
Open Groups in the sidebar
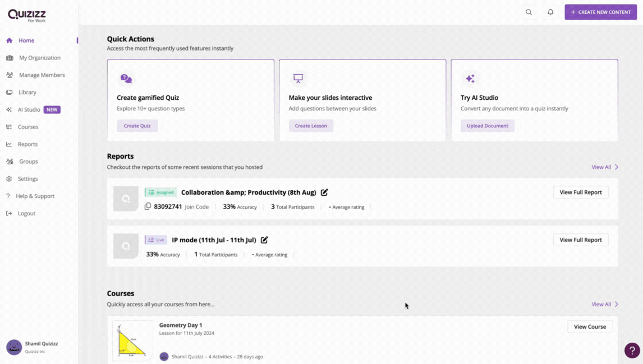[28, 162]
